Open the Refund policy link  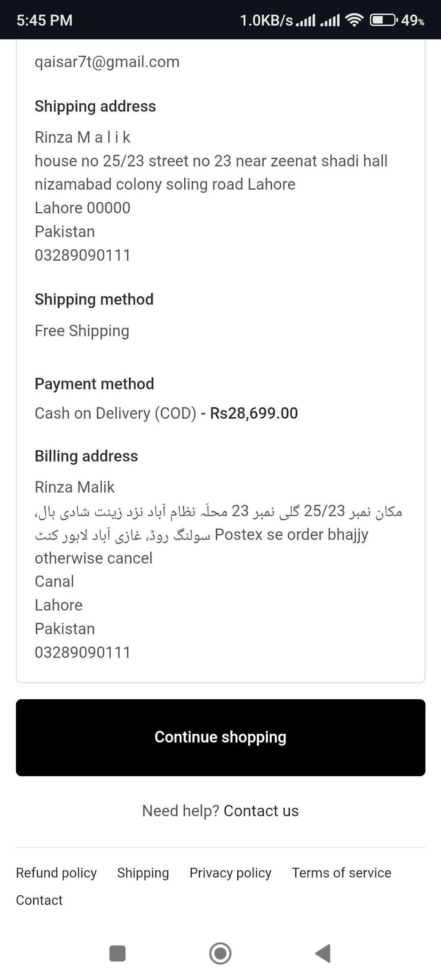click(x=56, y=873)
